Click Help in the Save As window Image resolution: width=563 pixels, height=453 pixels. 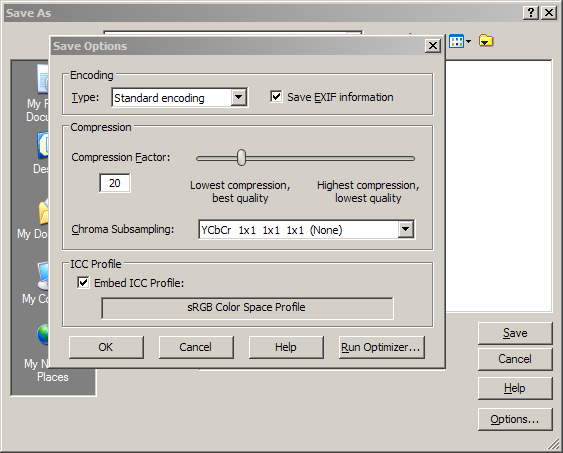[515, 388]
